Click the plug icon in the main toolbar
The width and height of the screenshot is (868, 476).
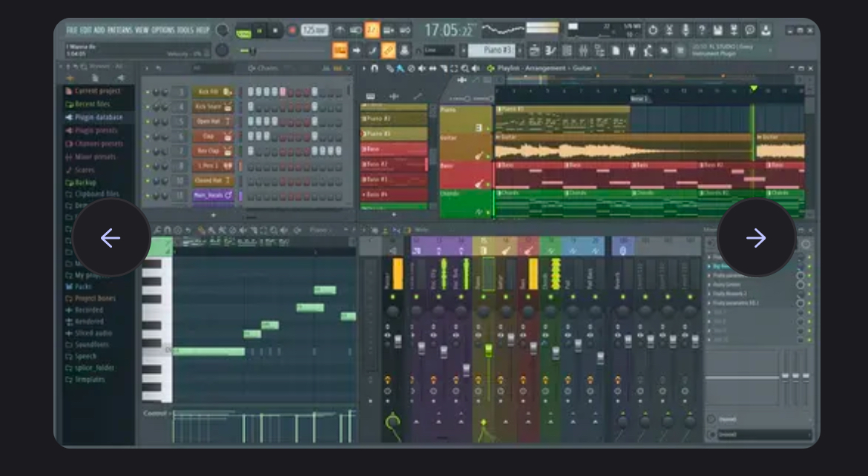point(631,50)
